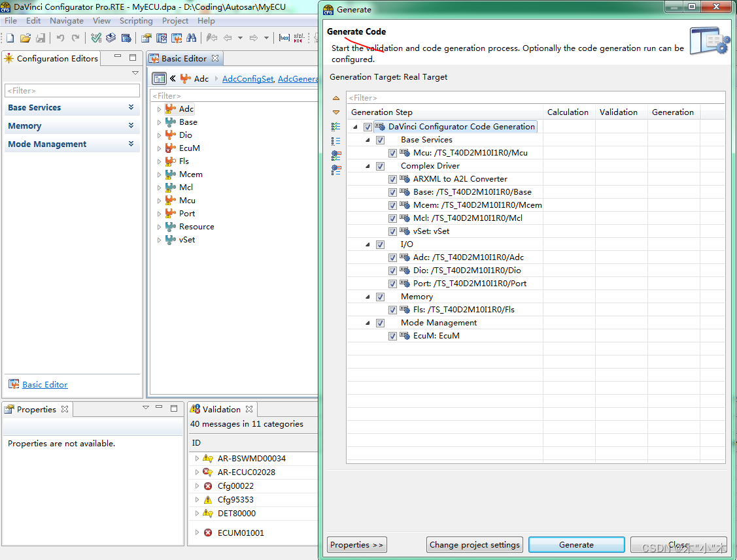Viewport: 737px width, 560px height.
Task: Expand the Port node in Basic Editor tree
Action: (x=159, y=214)
